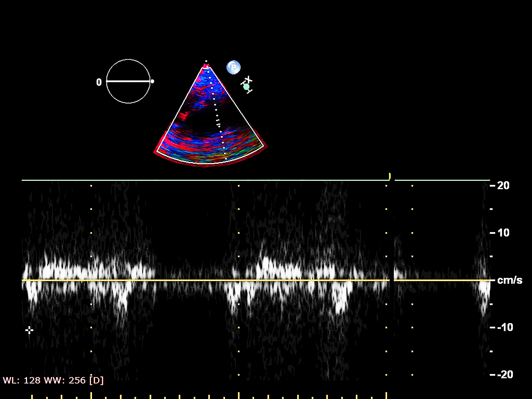The image size is (532, 399).
Task: Click the "cm/s" velocity unit label
Action: [509, 280]
